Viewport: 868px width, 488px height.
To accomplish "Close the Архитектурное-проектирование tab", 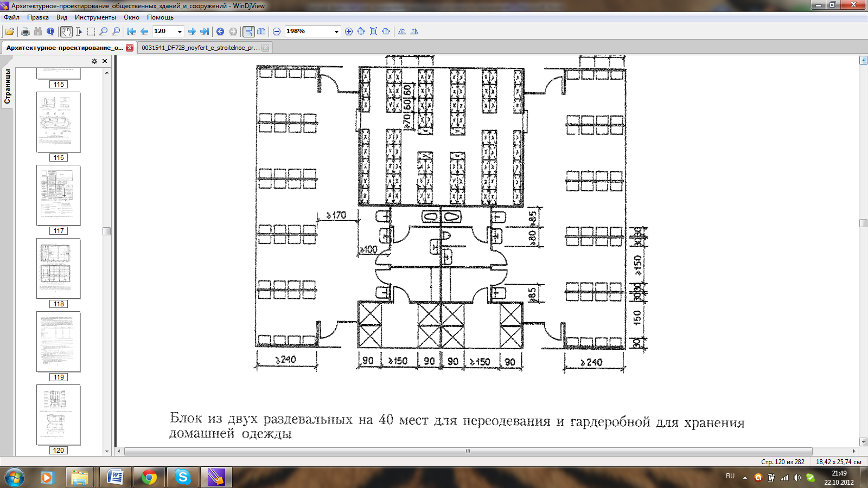I will point(130,48).
